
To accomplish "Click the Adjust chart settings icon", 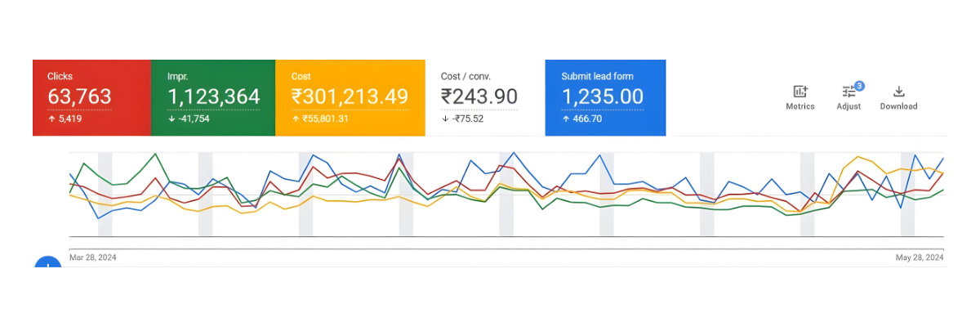I will coord(849,92).
